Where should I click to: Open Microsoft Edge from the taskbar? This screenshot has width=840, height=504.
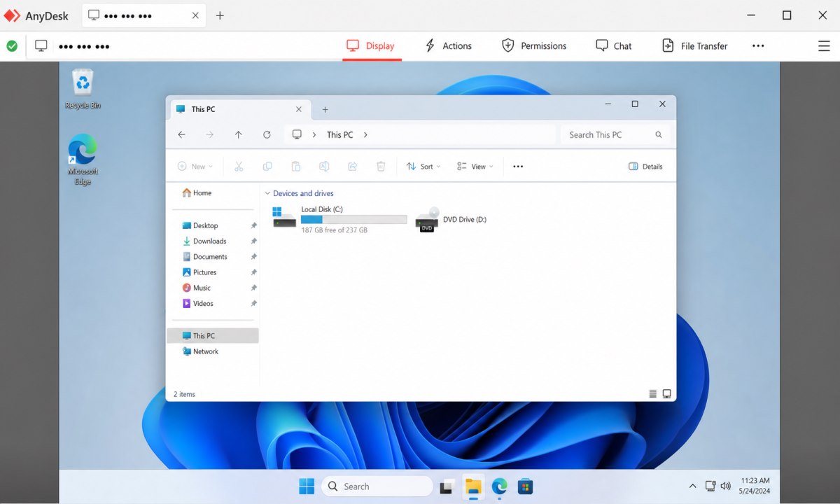(499, 486)
